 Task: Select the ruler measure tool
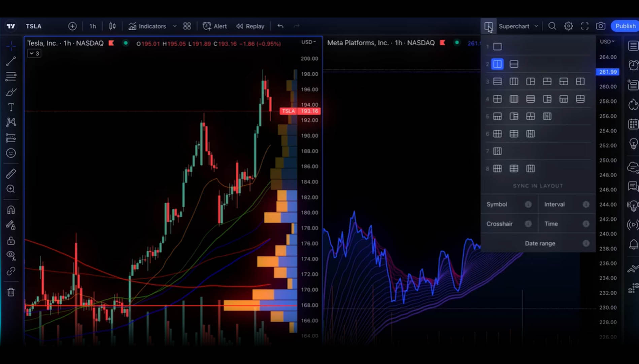point(11,174)
